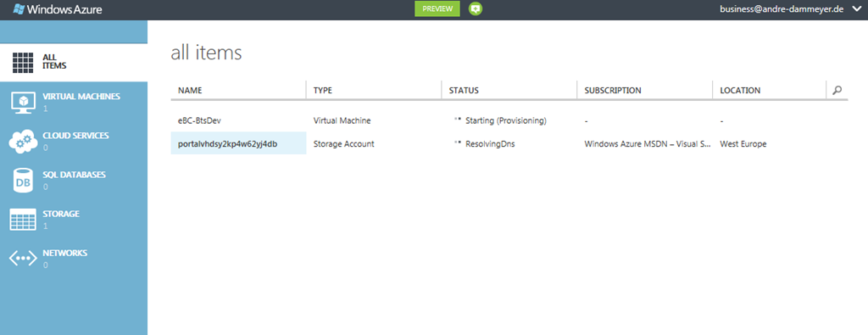Click the Cloud Services gear-cloud icon
The width and height of the screenshot is (868, 335).
click(23, 142)
